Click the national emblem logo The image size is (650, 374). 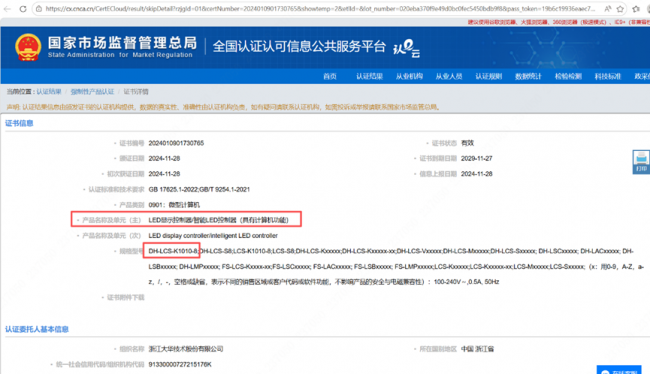(28, 47)
